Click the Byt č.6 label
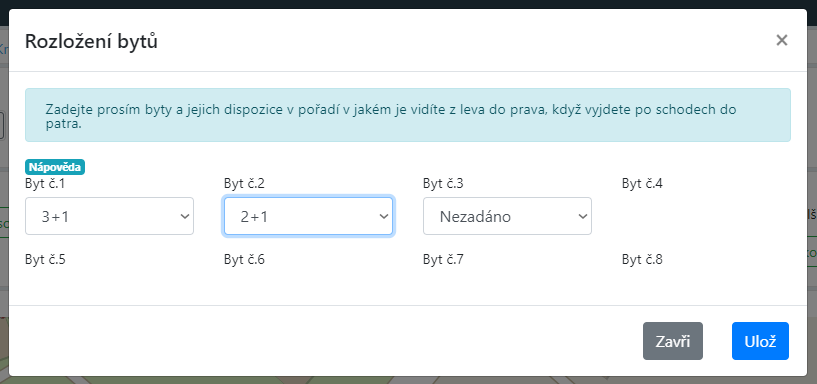Image resolution: width=817 pixels, height=384 pixels. 244,259
